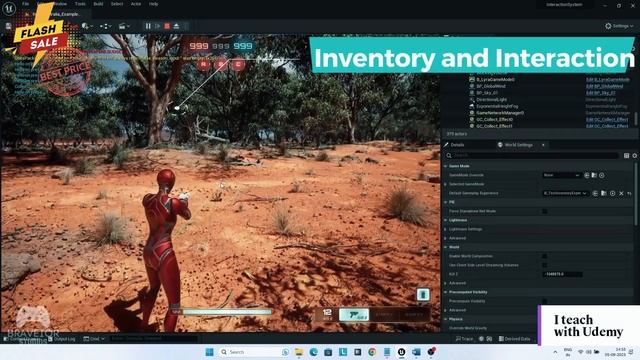Click the trash icon in game HUD
Viewport: 640px width, 360px height.
coord(423,294)
